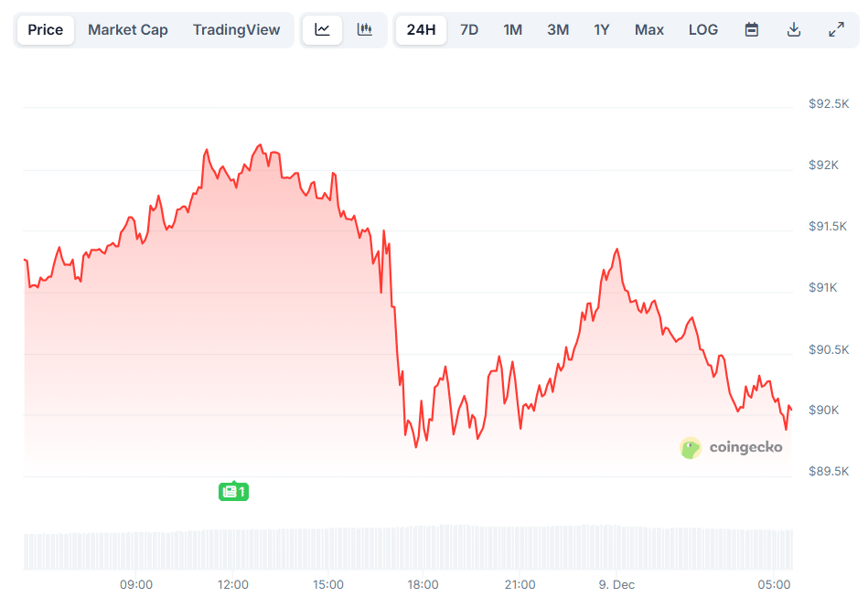The image size is (868, 608).
Task: Open the TradingView tab
Action: (237, 29)
